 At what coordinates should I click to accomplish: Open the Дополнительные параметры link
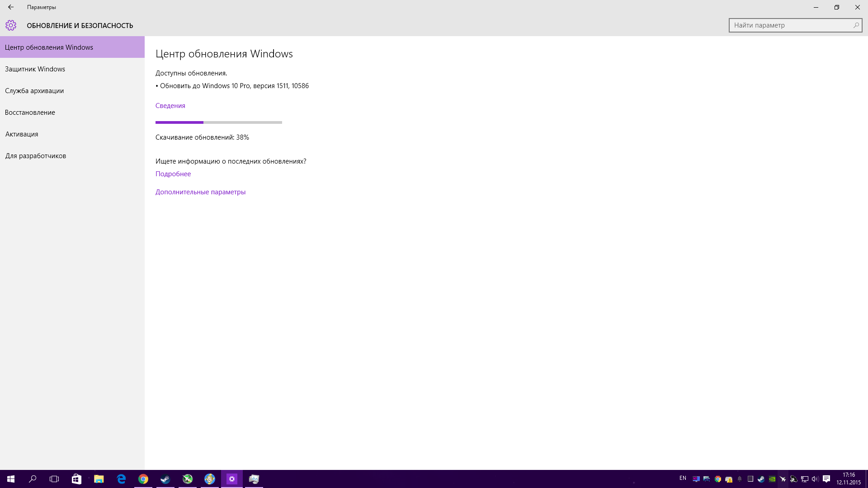point(200,192)
